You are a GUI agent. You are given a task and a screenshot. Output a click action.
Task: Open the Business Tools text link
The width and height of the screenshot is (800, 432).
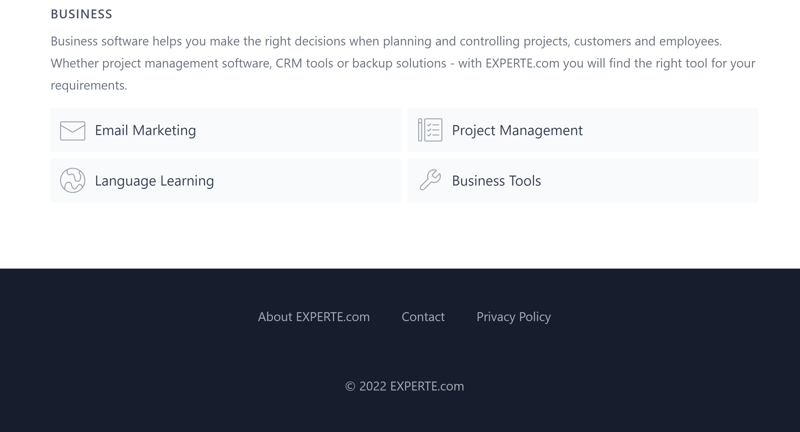496,181
